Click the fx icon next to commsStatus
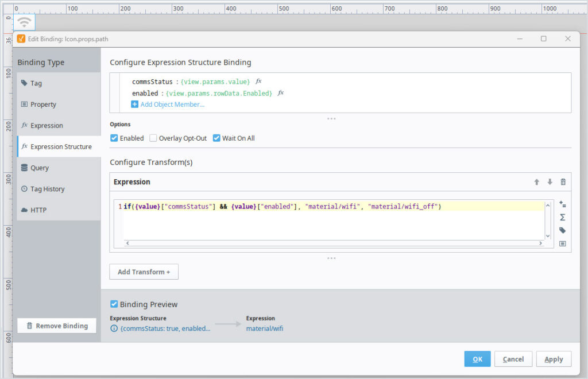Viewport: 588px width, 379px height. [x=258, y=82]
